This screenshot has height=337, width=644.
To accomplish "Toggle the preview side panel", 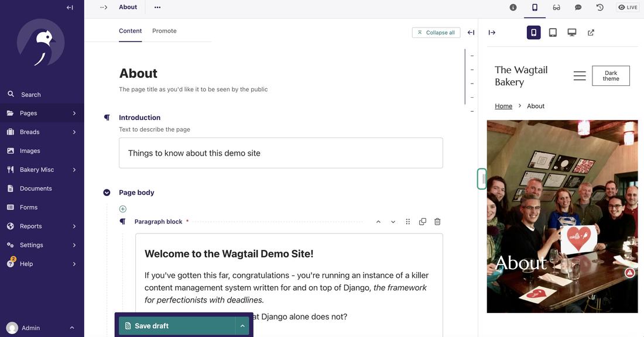I will (535, 8).
